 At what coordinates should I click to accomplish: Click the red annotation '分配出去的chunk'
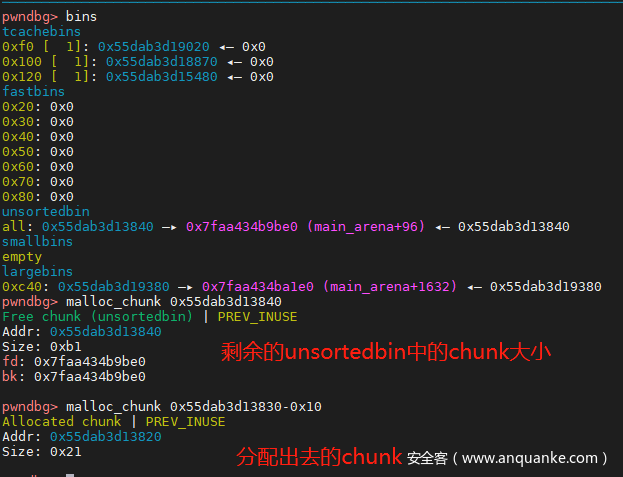point(318,457)
